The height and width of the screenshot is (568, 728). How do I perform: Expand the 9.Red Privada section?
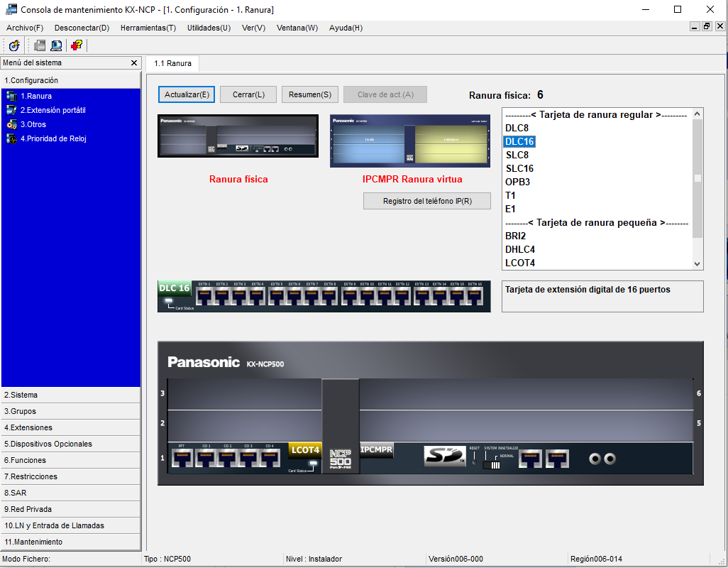coord(70,509)
